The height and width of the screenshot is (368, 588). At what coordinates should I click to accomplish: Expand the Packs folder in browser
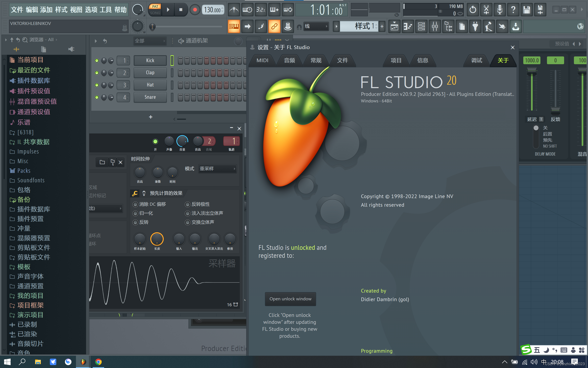pos(24,171)
